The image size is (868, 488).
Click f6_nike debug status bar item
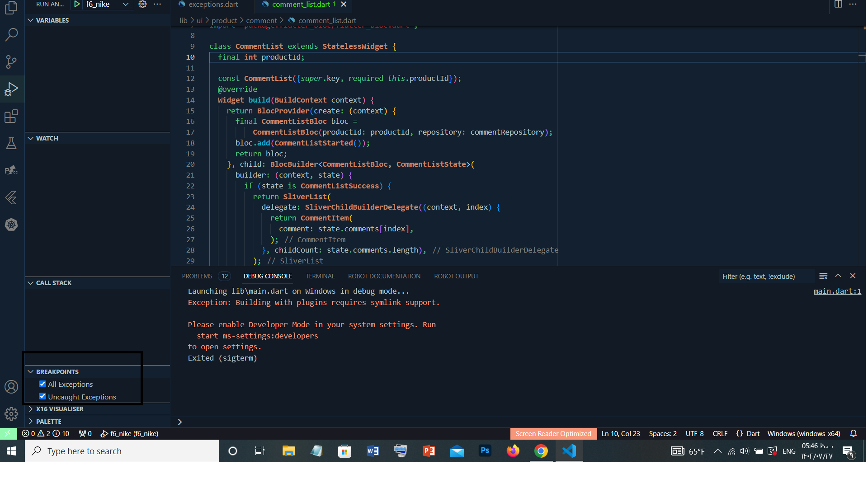coord(129,433)
